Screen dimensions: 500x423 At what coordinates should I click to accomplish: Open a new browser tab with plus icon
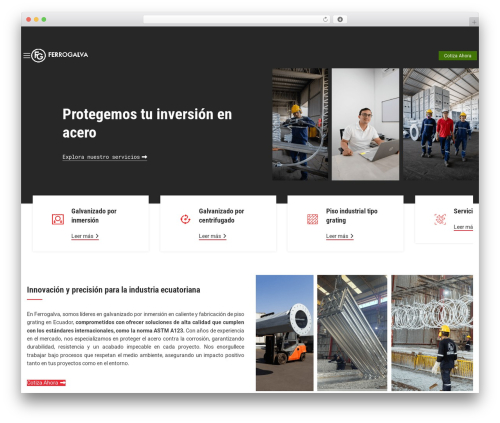tap(474, 22)
